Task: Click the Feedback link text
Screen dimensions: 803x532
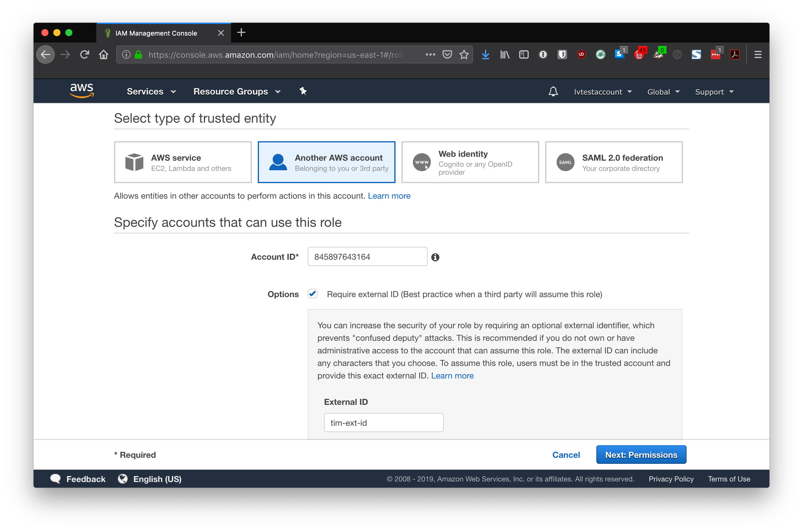Action: pos(86,479)
